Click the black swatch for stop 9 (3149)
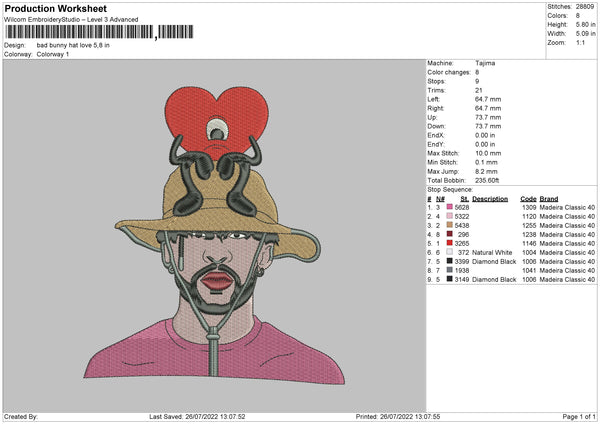 450,279
